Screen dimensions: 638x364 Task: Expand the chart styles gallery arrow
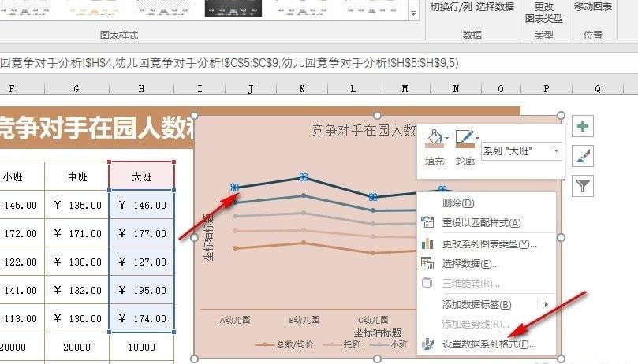coord(413,13)
